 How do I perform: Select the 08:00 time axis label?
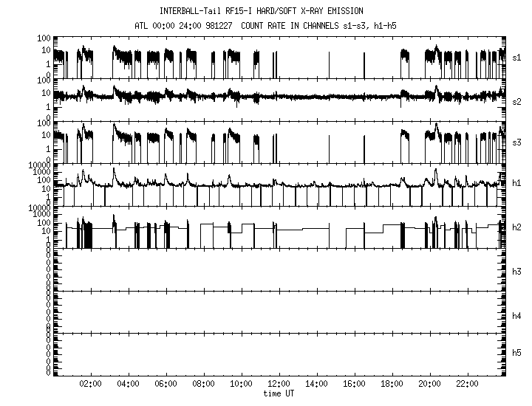(x=203, y=385)
